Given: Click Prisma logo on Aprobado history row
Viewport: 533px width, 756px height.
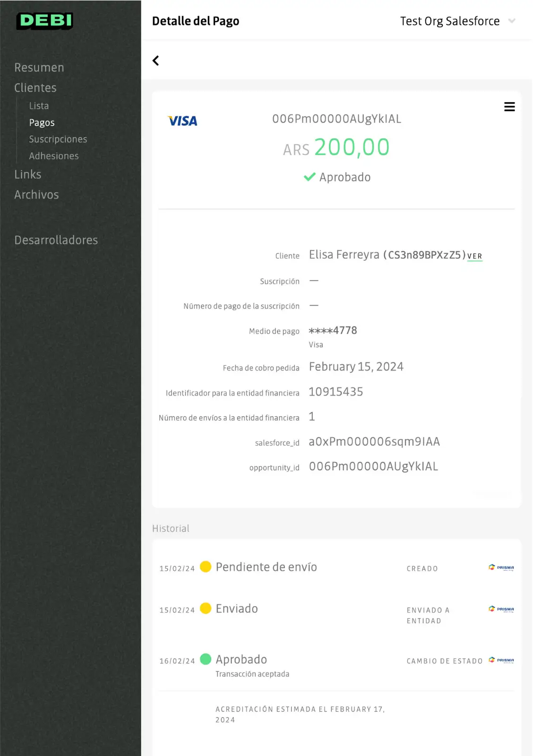Looking at the screenshot, I should pyautogui.click(x=501, y=660).
